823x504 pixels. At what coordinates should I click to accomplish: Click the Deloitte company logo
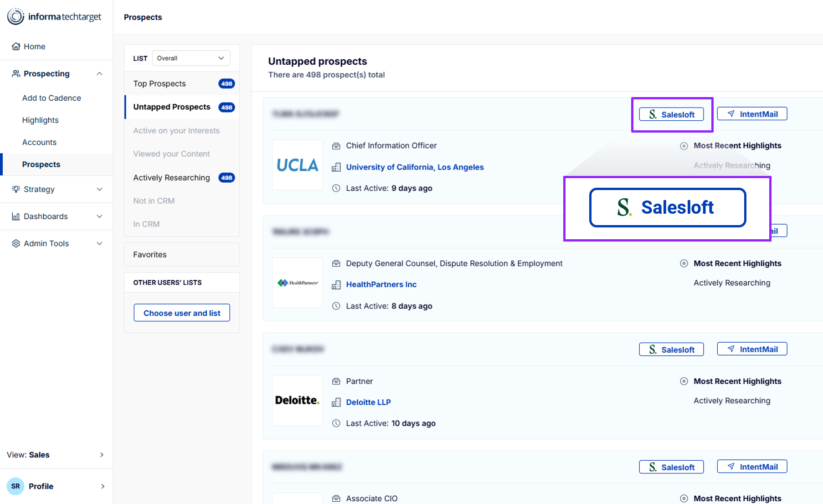(297, 400)
